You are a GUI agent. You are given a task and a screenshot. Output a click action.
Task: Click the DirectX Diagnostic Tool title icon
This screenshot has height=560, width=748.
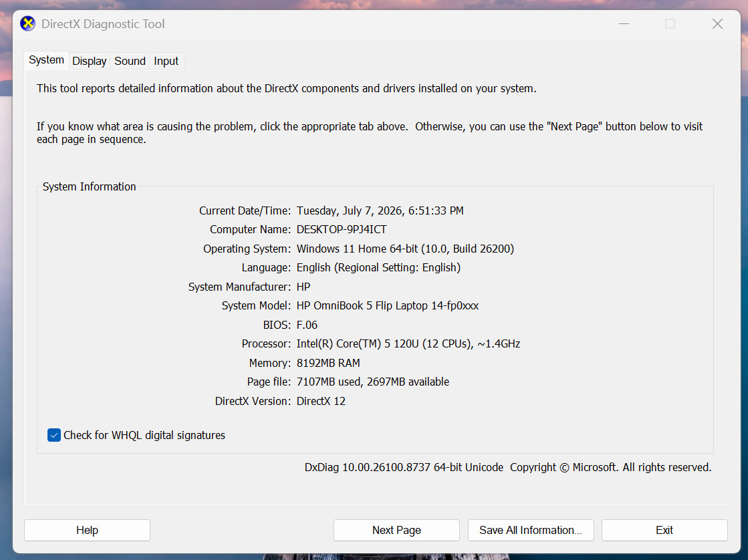27,23
